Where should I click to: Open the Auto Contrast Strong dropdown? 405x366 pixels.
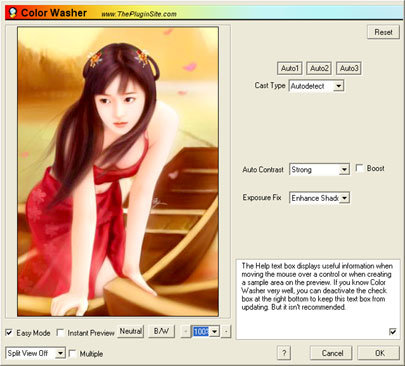tap(319, 169)
